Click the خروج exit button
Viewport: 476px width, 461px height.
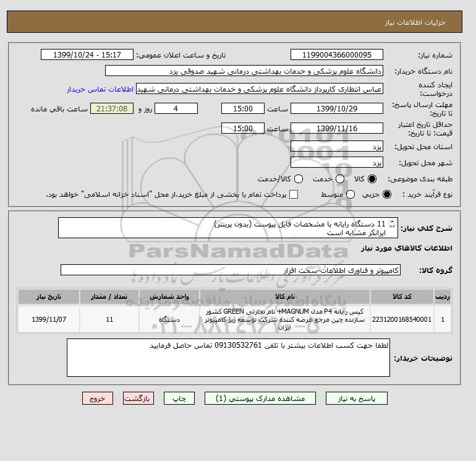(x=98, y=399)
